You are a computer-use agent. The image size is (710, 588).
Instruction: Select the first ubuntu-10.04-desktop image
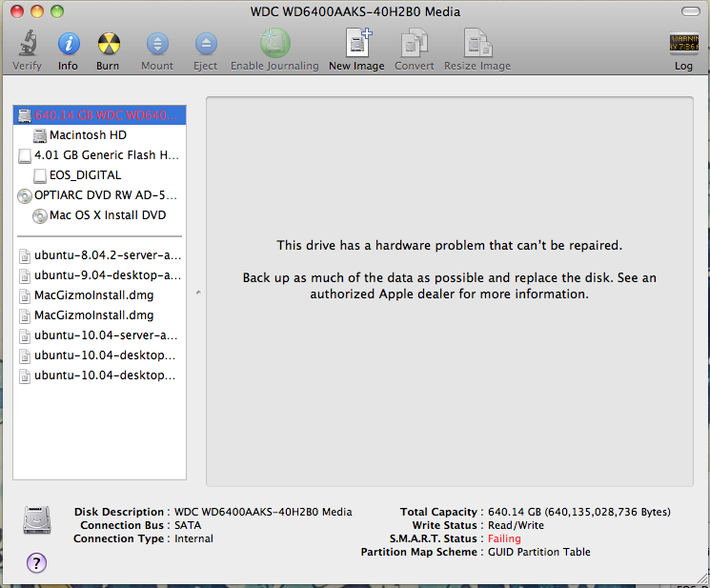coord(100,355)
